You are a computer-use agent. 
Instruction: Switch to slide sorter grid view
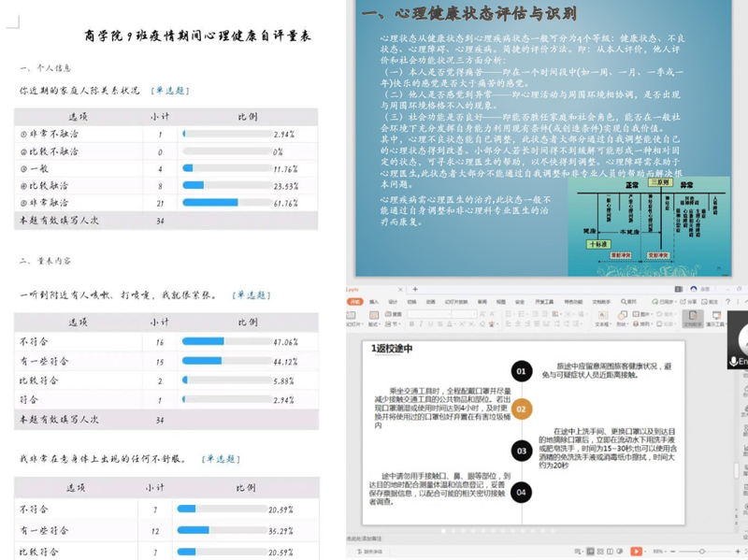tap(600, 552)
